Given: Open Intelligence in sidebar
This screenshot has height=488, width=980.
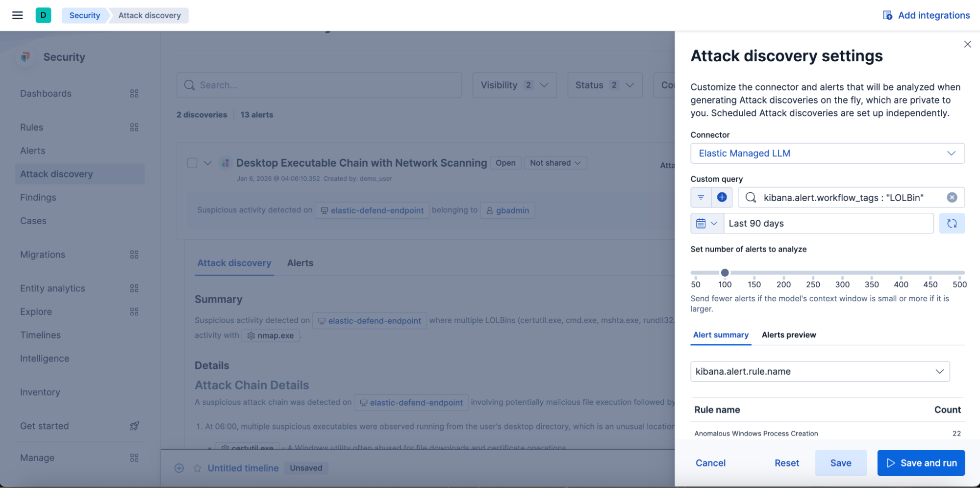Looking at the screenshot, I should pyautogui.click(x=45, y=359).
